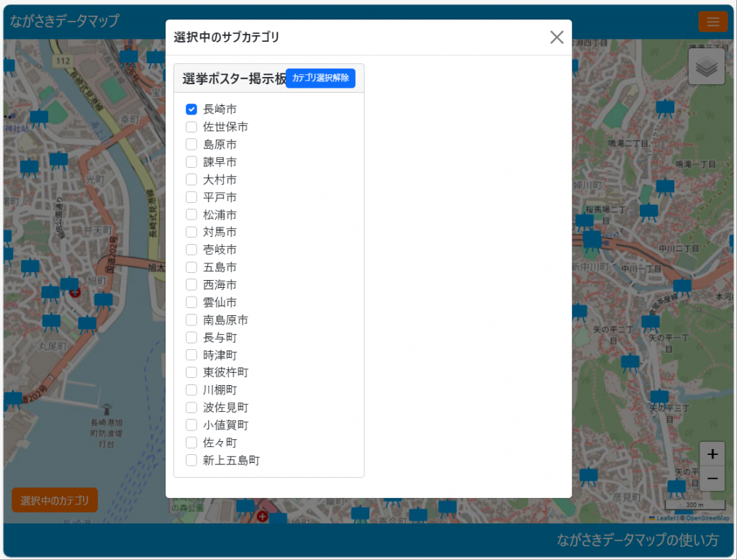This screenshot has width=737, height=560.
Task: Enable the 五島市 checkbox
Action: pos(191,268)
